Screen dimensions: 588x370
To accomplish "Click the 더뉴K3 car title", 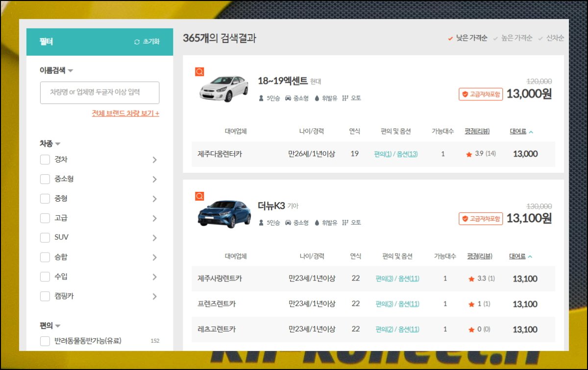I will 271,206.
